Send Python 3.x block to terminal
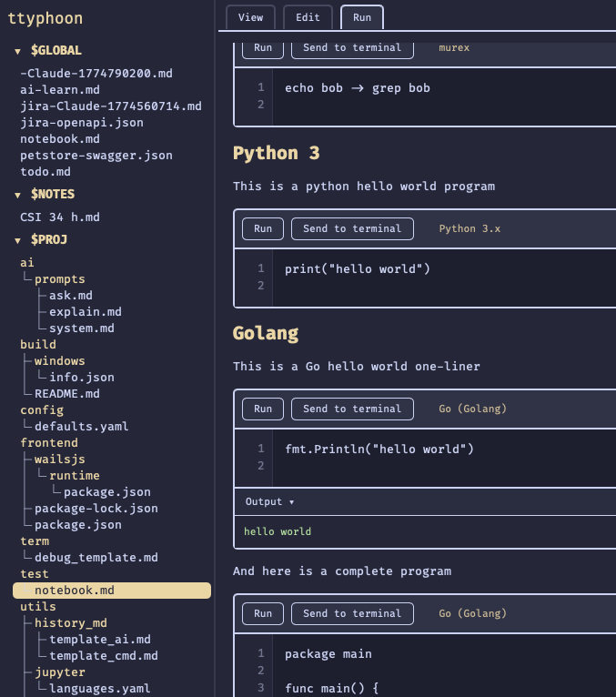 point(352,228)
